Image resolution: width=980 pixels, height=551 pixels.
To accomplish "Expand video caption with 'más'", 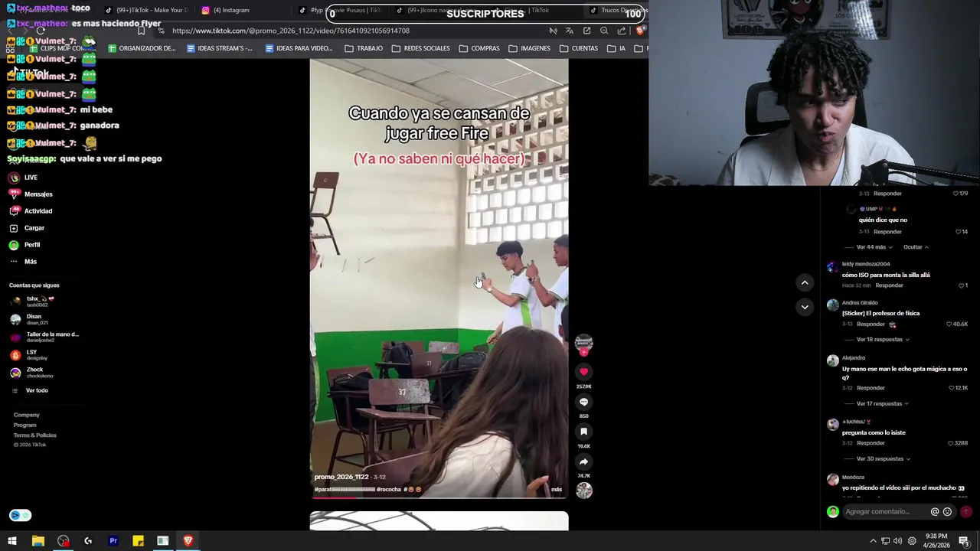I will [x=557, y=489].
